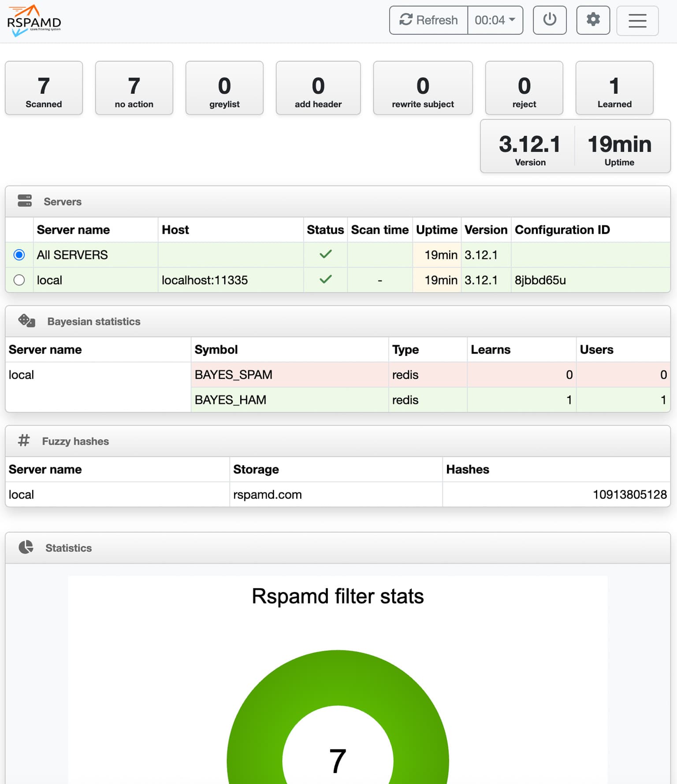Click the power disconnect icon button
The image size is (677, 784).
[x=550, y=20]
